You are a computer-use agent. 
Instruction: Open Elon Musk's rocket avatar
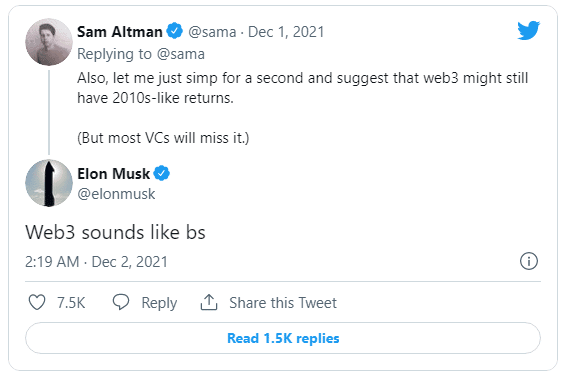49,183
